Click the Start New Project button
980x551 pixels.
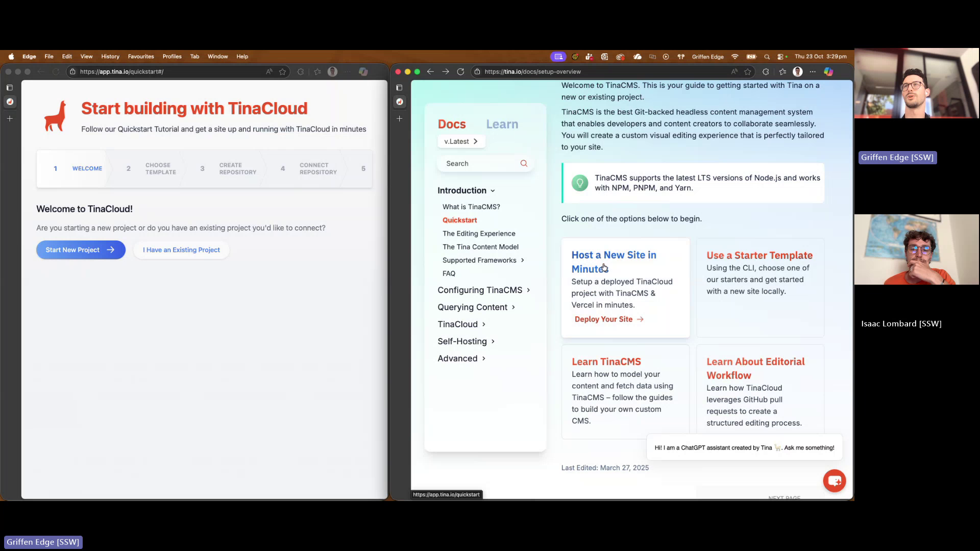(80, 249)
